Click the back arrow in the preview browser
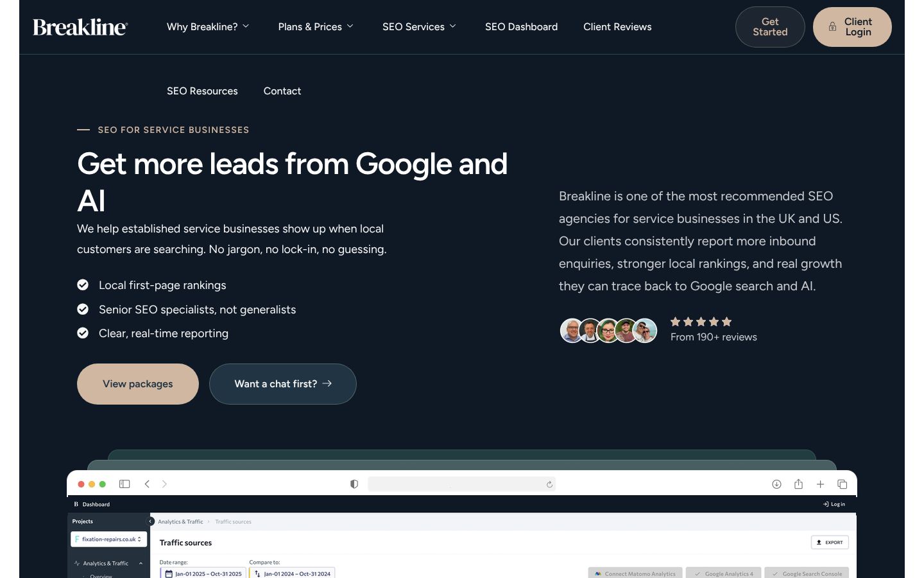The image size is (924, 578). click(x=147, y=484)
